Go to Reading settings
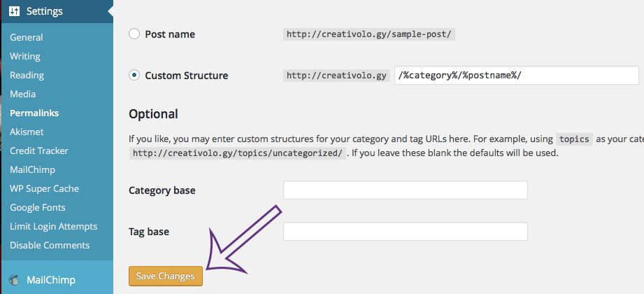Image resolution: width=644 pixels, height=294 pixels. pos(27,75)
